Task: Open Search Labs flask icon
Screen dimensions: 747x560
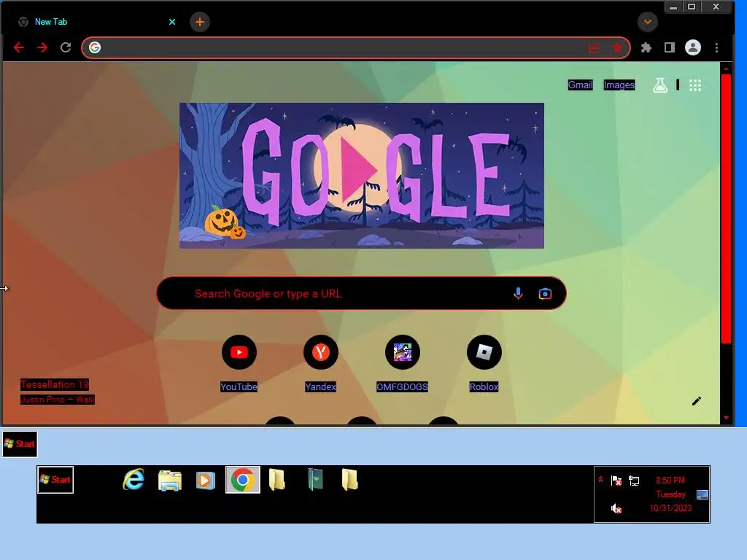Action: 659,85
